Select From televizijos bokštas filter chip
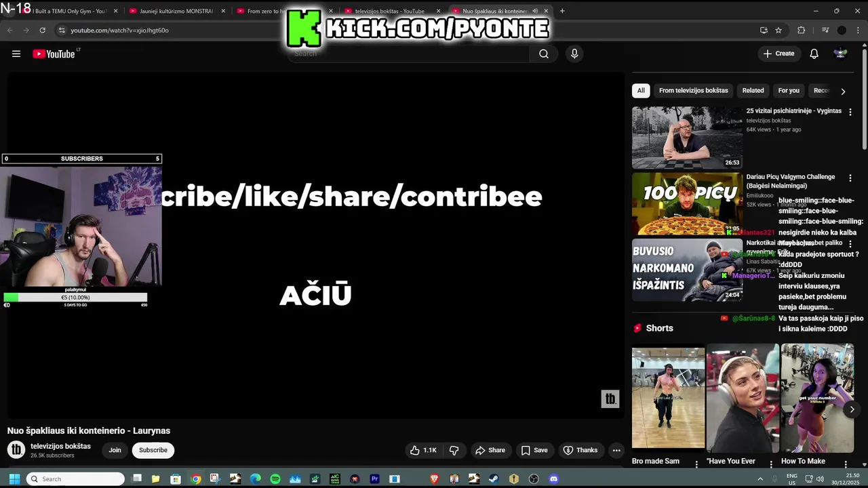Screen dimensions: 868x488 pos(693,90)
